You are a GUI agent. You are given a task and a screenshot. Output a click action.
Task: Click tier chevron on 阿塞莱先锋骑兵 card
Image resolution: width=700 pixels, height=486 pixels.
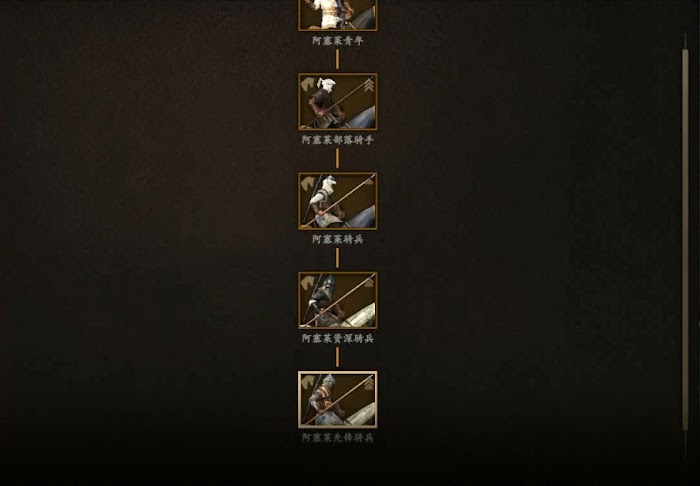coord(368,382)
